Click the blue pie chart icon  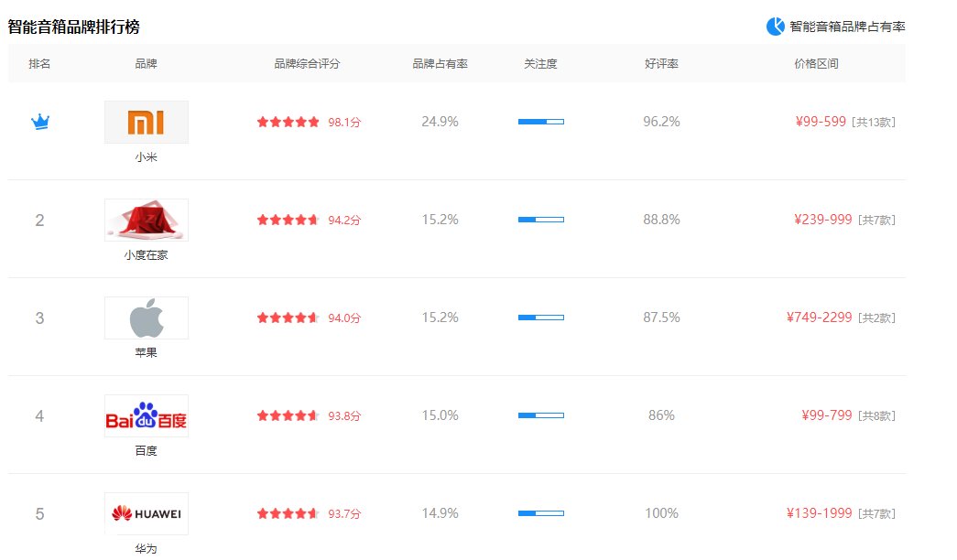pos(775,27)
